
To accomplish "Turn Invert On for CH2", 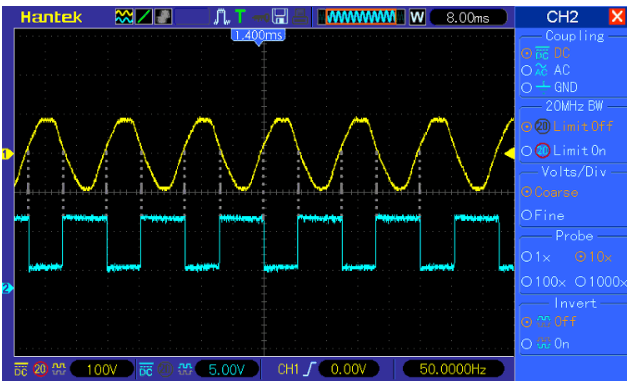I will pyautogui.click(x=526, y=344).
